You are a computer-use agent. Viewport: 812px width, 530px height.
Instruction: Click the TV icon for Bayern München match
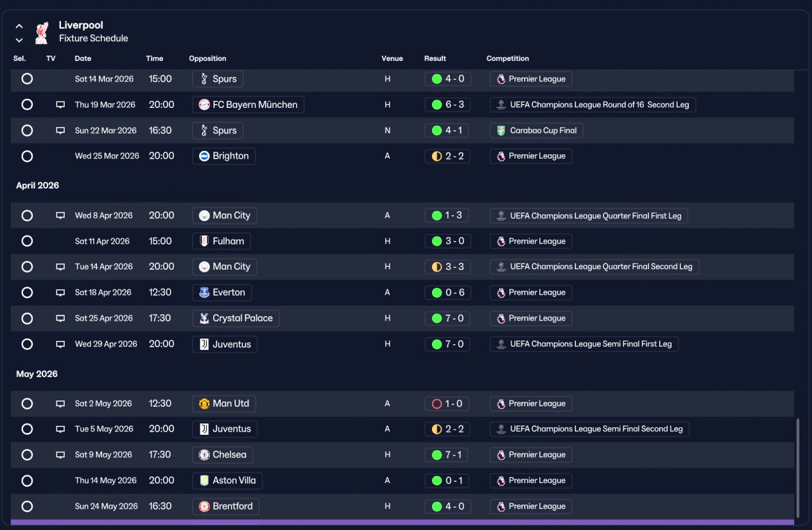click(60, 105)
